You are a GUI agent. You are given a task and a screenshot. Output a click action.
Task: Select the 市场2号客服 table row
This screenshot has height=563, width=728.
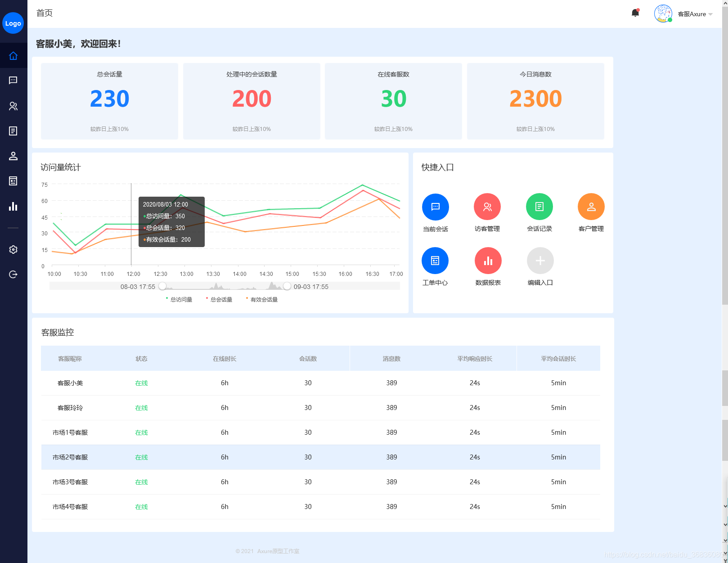(320, 457)
